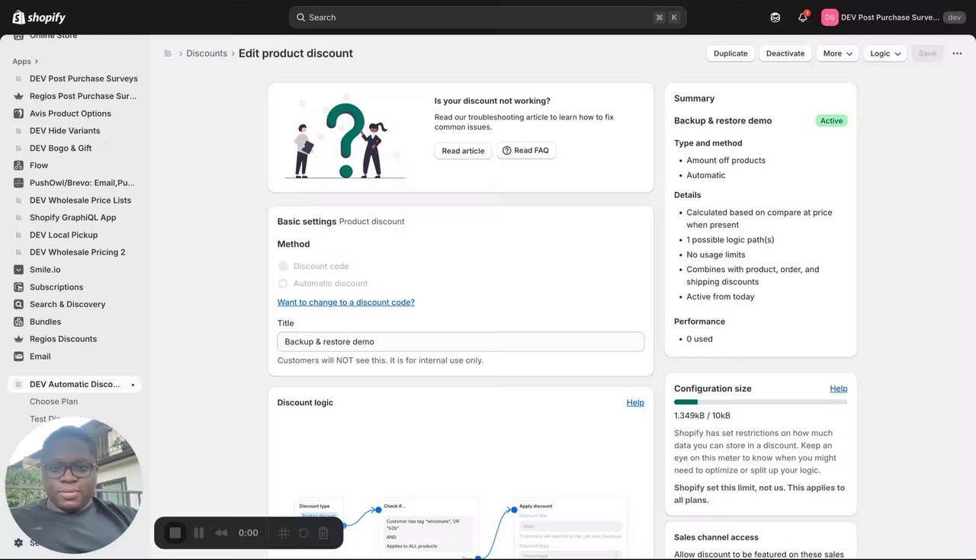
Task: Restart the recording with the circular arrow icon
Action: coord(303,533)
